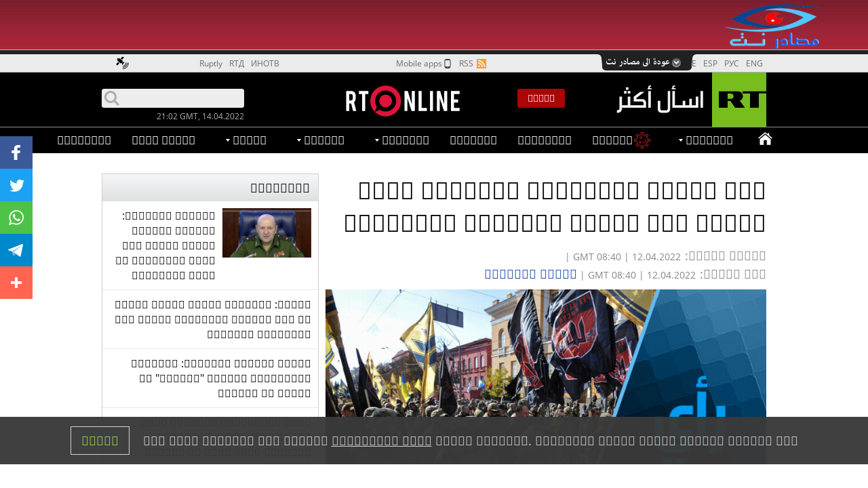
Task: Share the article on Facebook
Action: [x=16, y=152]
